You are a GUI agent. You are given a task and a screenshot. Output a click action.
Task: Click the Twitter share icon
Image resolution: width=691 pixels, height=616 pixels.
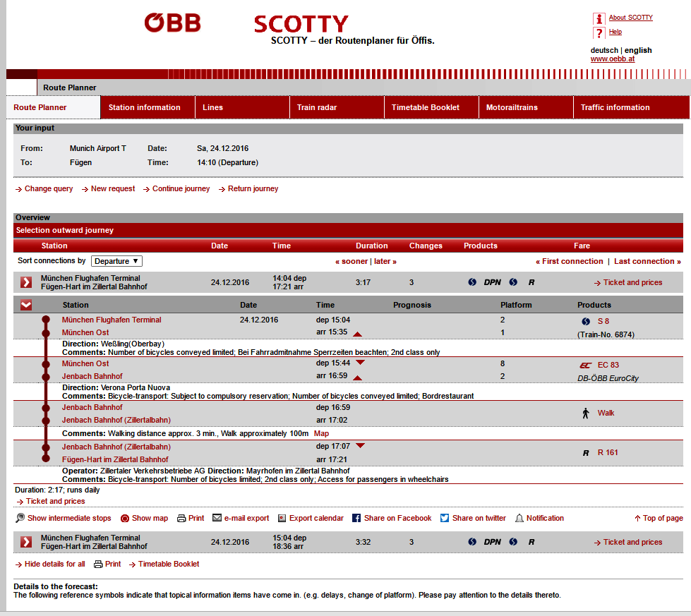(x=444, y=518)
